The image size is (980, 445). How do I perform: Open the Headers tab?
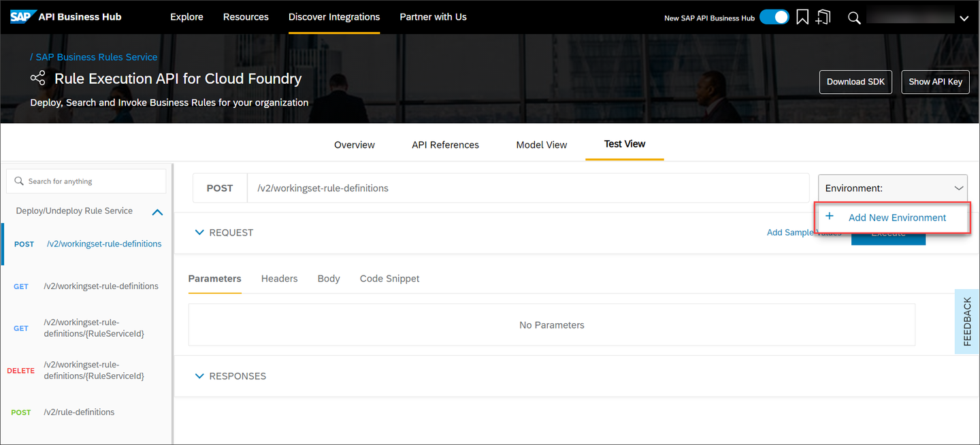tap(279, 278)
